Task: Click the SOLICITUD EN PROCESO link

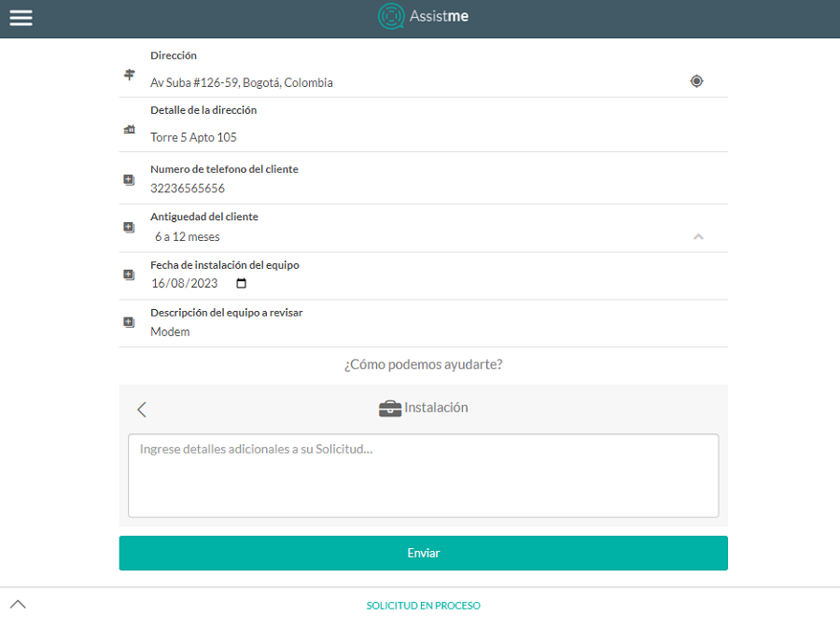Action: (x=423, y=606)
